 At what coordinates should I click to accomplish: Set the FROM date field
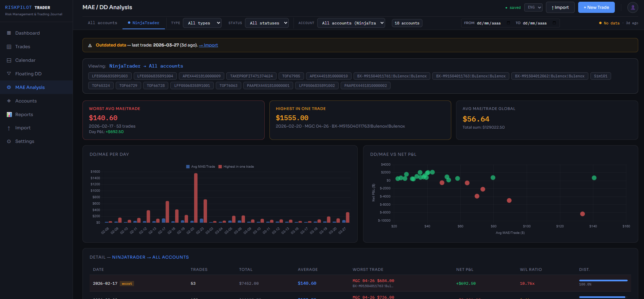point(489,23)
